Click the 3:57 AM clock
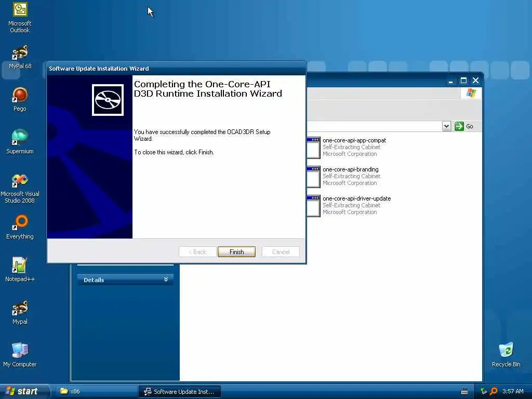532x399 pixels. 513,391
